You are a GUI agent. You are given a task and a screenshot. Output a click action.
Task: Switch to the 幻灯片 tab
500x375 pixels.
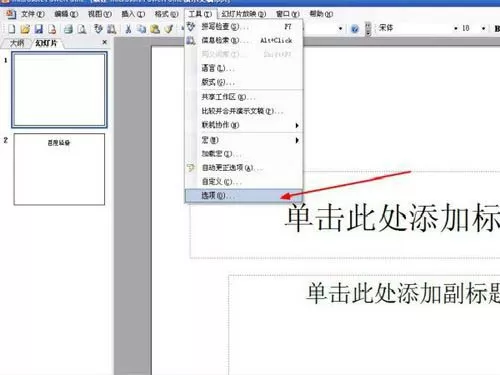[x=46, y=43]
